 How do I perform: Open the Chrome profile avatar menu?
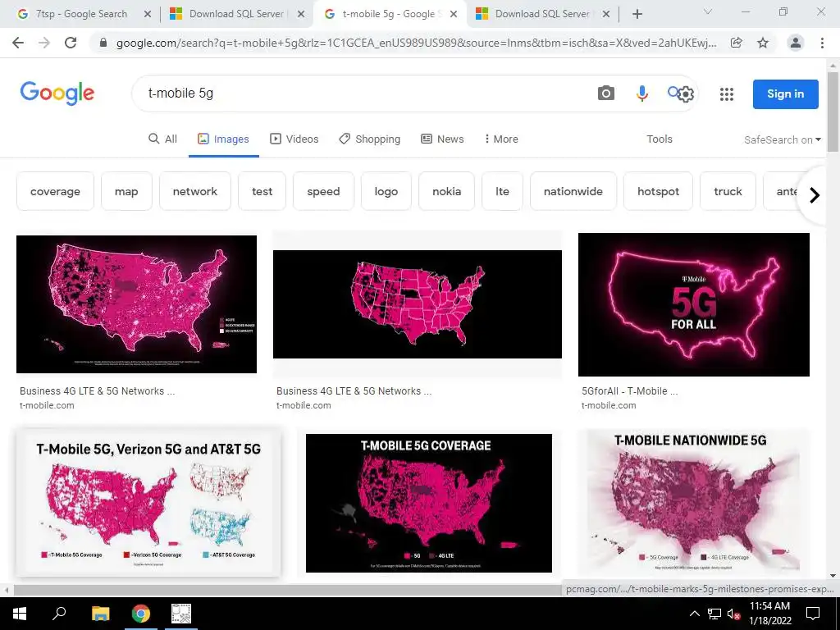coord(796,43)
